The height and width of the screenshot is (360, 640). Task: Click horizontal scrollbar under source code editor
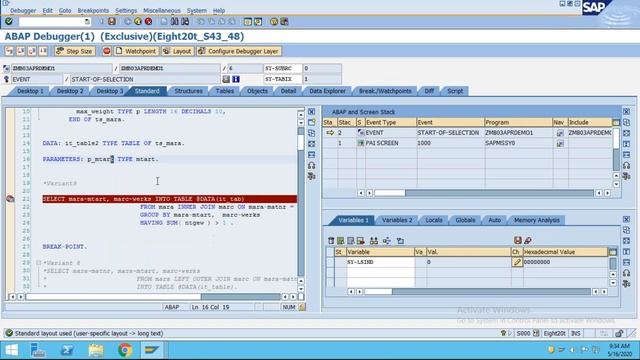tap(153, 297)
